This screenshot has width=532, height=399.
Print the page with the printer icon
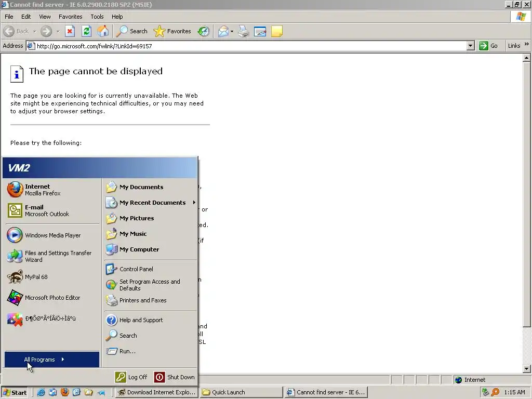tap(244, 31)
